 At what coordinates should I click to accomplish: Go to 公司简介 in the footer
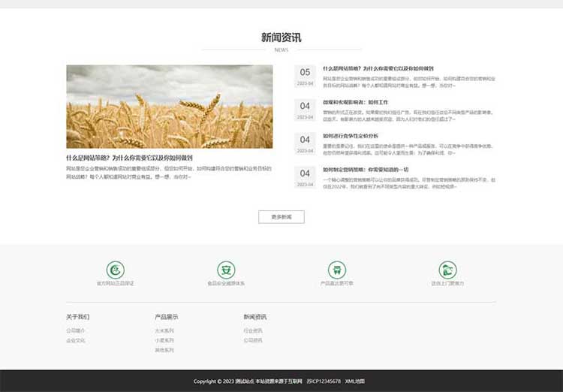[76, 330]
